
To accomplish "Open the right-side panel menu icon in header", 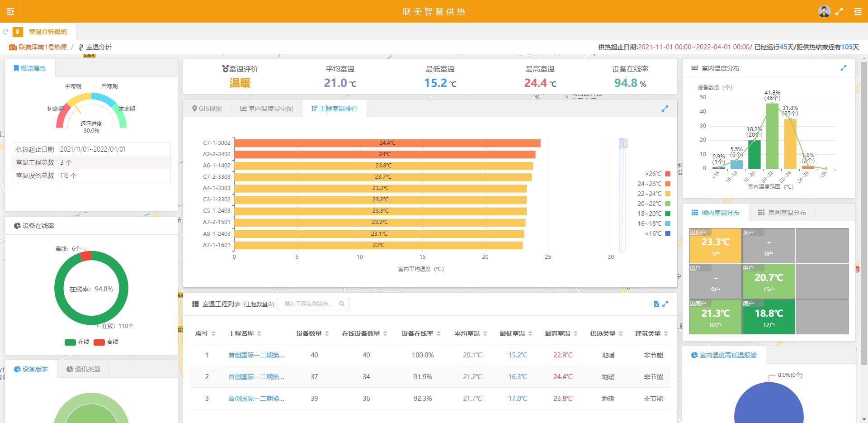I will click(858, 12).
